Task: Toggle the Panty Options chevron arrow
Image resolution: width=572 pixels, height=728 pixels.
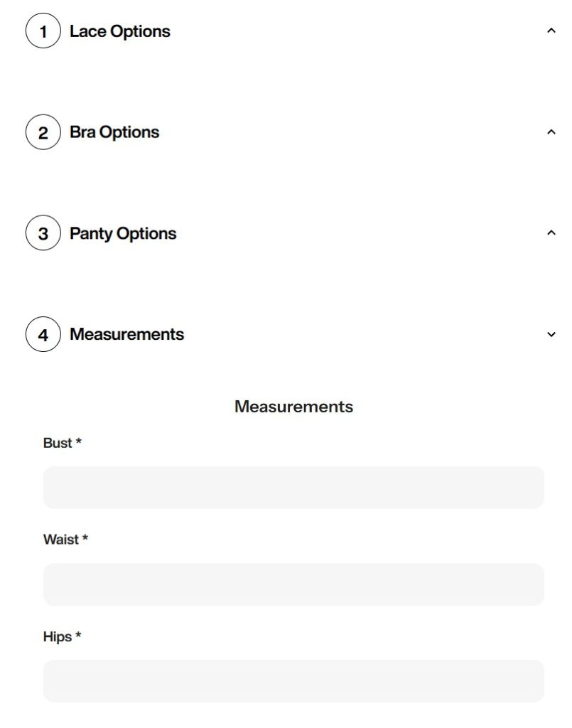Action: click(x=551, y=233)
